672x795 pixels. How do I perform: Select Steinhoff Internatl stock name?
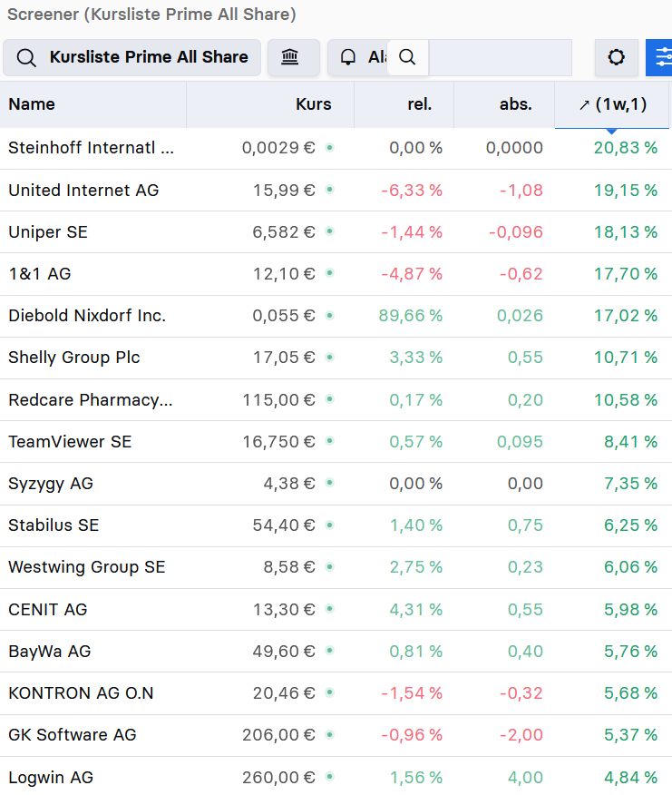[x=92, y=148]
